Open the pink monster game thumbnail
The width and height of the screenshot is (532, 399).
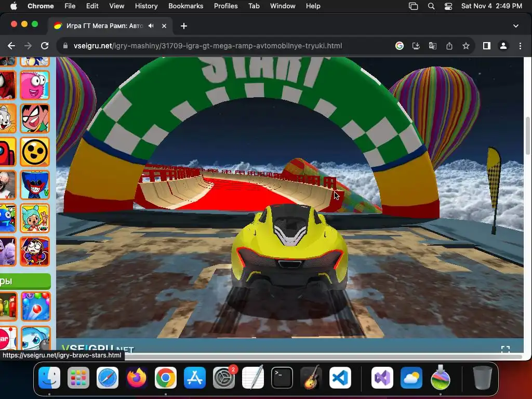(x=35, y=85)
